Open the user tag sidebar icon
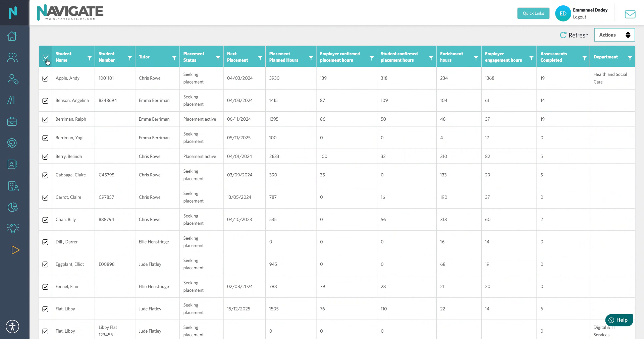644x339 pixels. pos(13,79)
